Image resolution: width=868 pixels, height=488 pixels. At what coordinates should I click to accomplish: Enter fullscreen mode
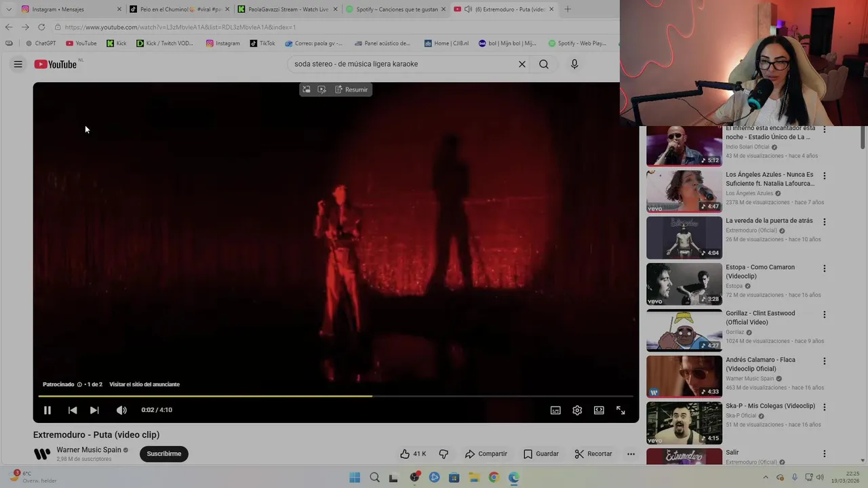[620, 410]
